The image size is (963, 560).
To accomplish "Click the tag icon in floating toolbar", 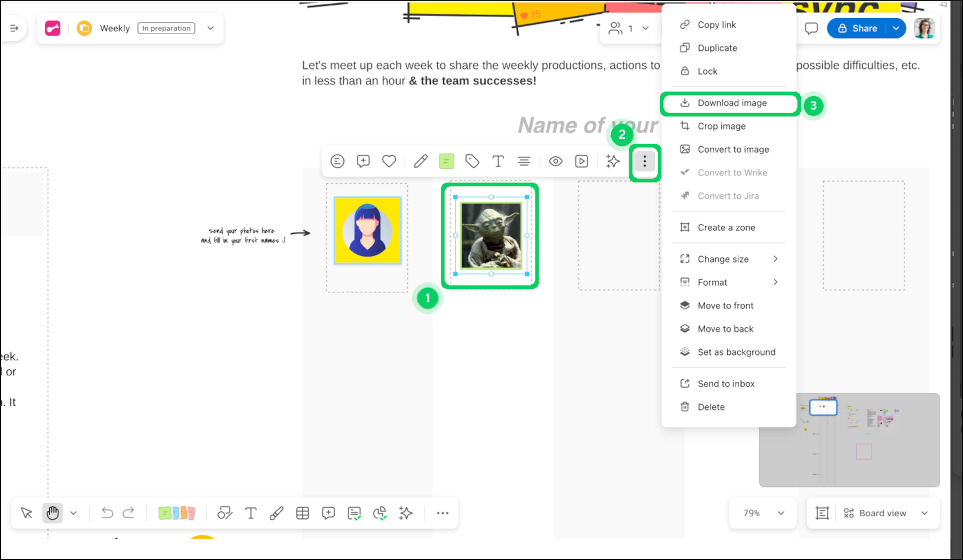I will [x=472, y=161].
